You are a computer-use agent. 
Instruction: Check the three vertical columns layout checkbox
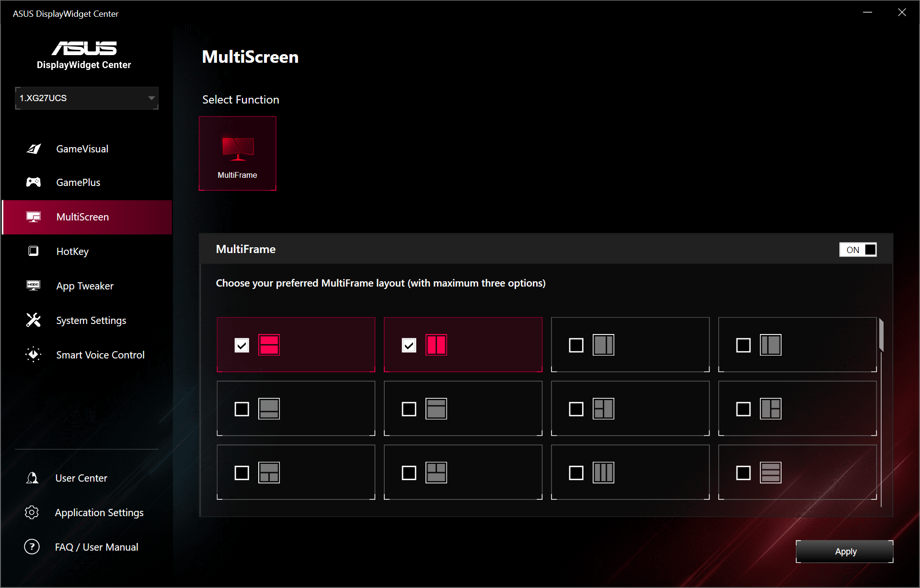click(576, 473)
